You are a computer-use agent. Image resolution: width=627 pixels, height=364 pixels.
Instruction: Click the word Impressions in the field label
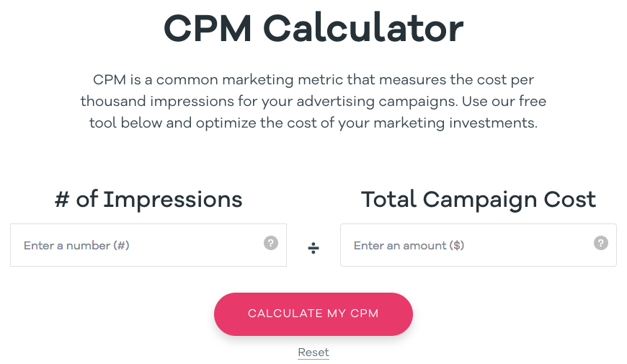(173, 200)
